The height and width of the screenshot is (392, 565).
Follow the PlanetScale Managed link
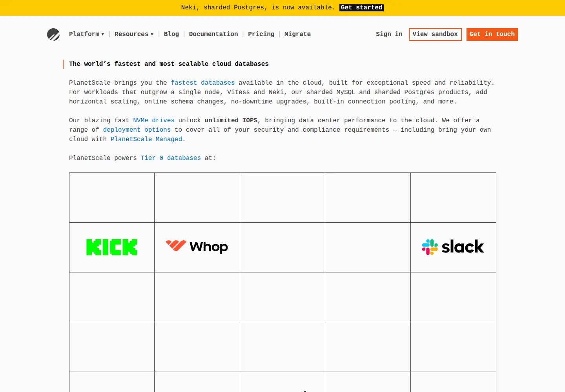(146, 139)
